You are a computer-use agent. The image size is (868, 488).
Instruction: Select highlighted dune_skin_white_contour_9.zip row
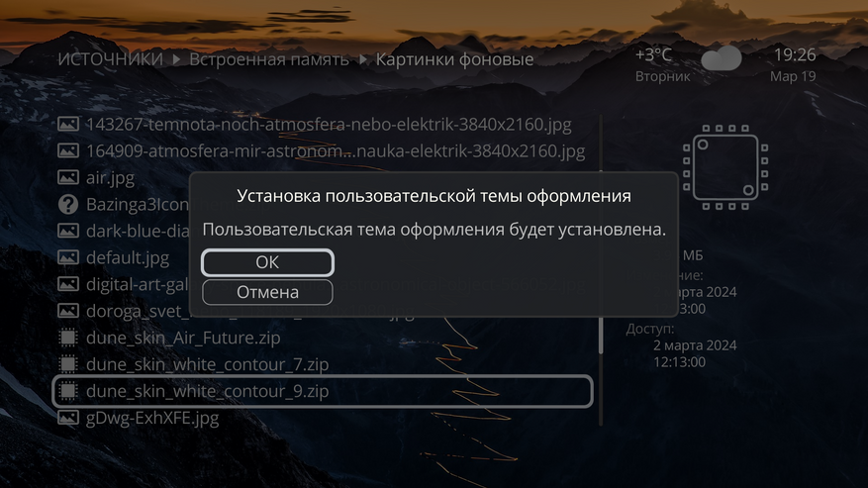click(x=323, y=391)
